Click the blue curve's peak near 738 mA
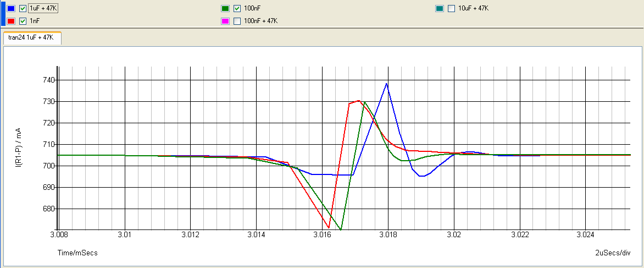644x268 pixels. (x=387, y=84)
